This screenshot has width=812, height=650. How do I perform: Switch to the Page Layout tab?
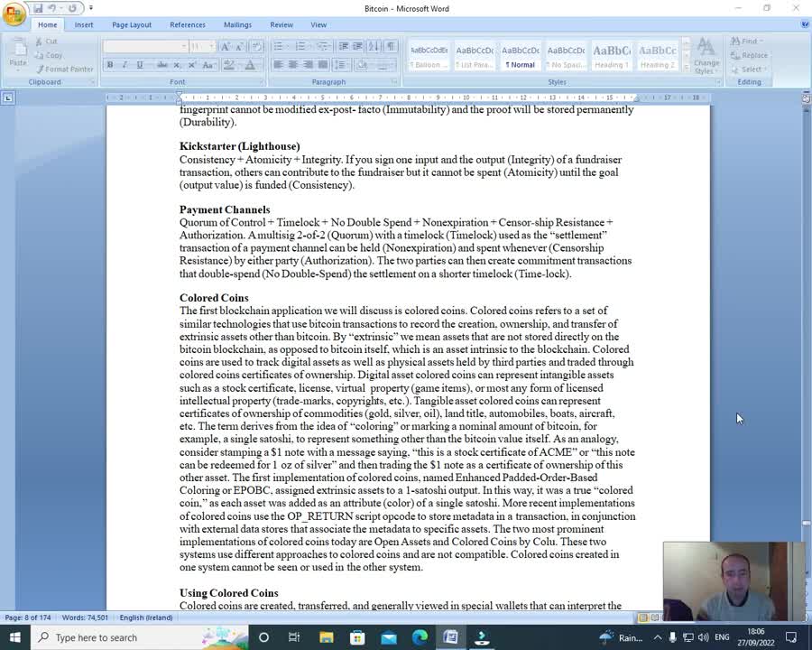click(132, 25)
